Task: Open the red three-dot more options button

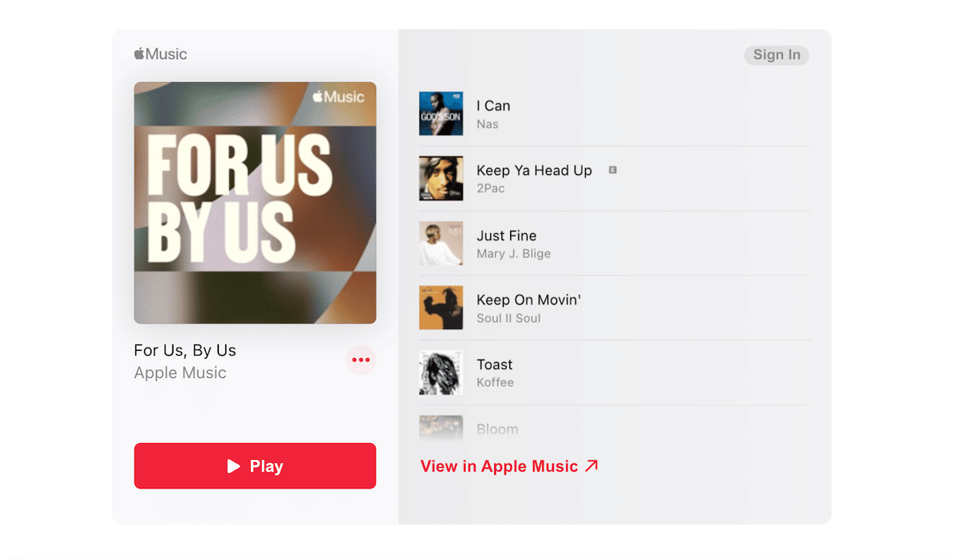Action: click(x=361, y=360)
